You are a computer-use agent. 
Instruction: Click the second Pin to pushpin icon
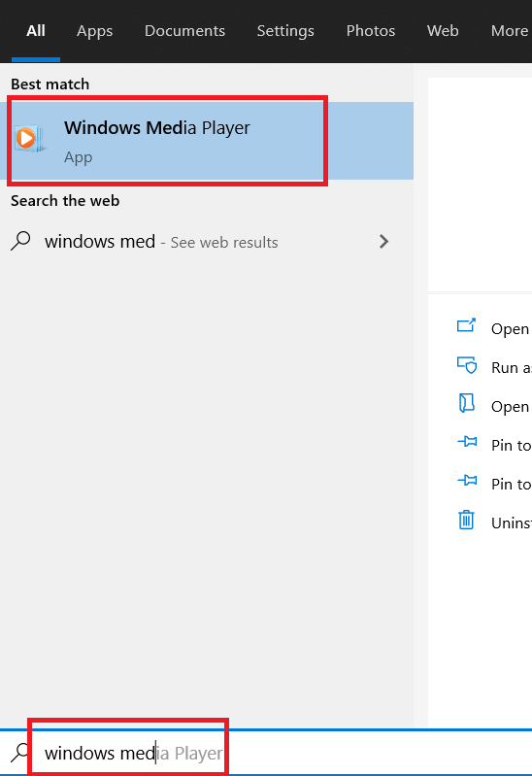click(467, 480)
